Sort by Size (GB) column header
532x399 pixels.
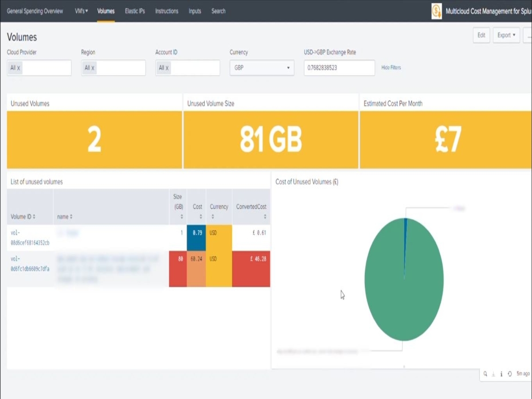(x=178, y=207)
